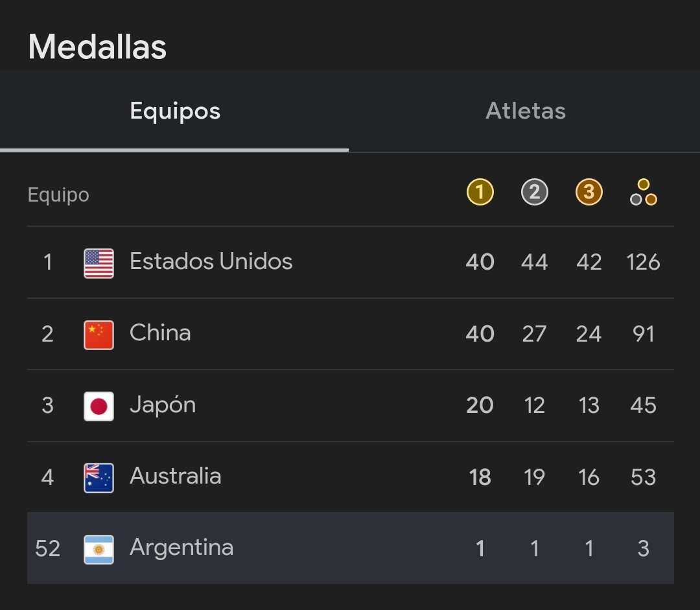Click the Medallas heading

click(97, 47)
